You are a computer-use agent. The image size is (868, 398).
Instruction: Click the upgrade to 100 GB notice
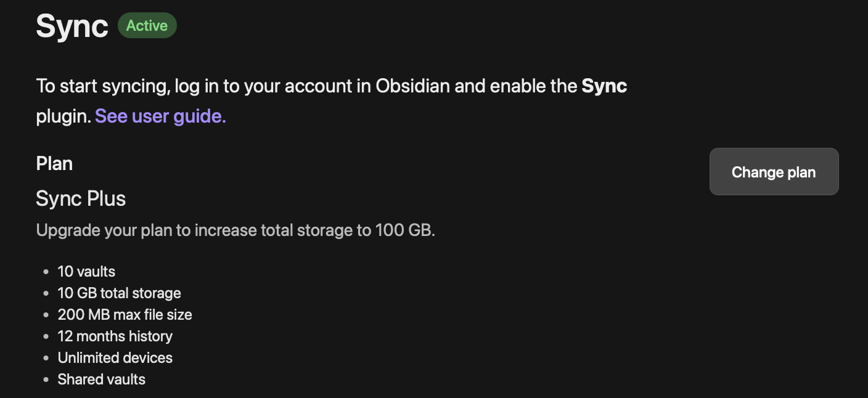pos(235,230)
